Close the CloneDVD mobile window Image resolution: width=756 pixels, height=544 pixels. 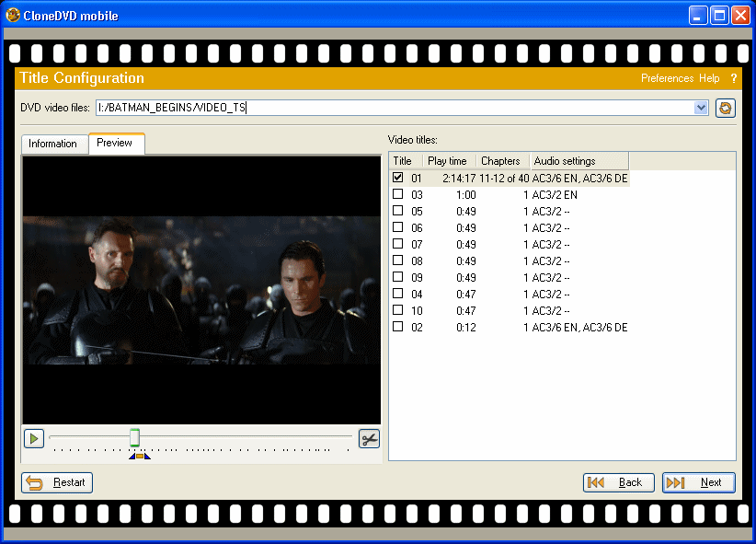point(740,16)
